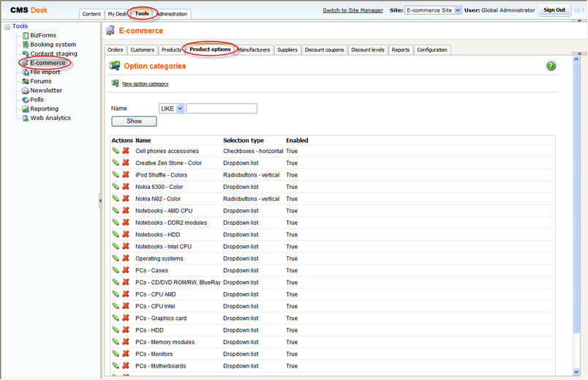Open Web Analytics in the Tools tree
This screenshot has width=588, height=380.
tap(50, 118)
